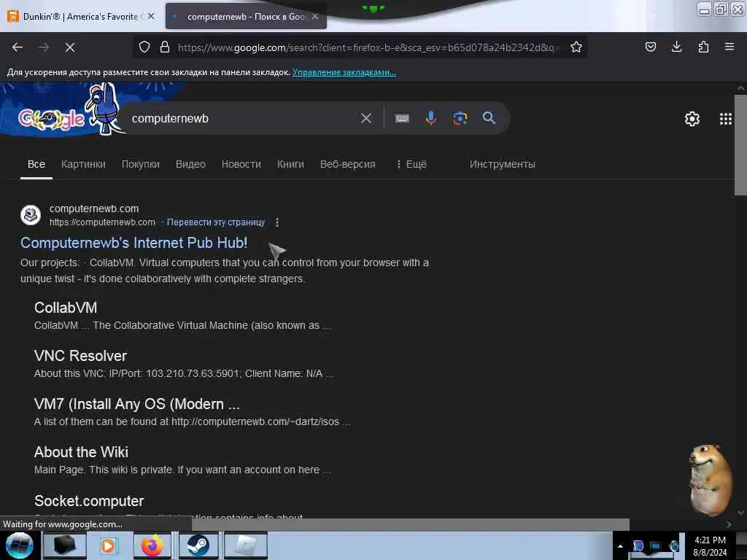Open Инструменты search tools
Image resolution: width=747 pixels, height=560 pixels.
pyautogui.click(x=502, y=164)
